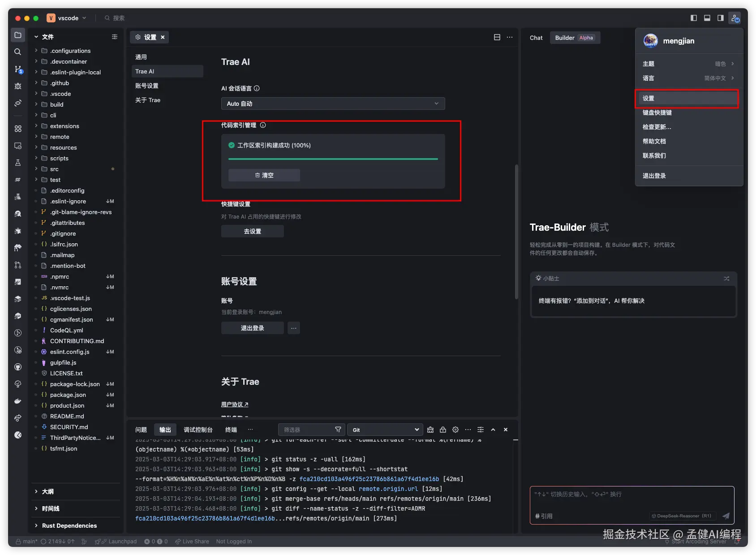This screenshot has height=555, width=756.
Task: Select 通用 in the settings navigation
Action: [x=168, y=57]
